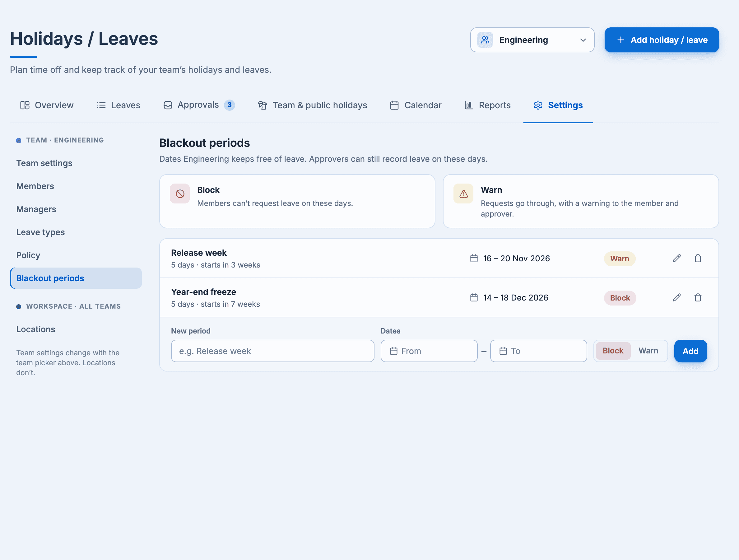Click the Warn badge on Release week

pyautogui.click(x=620, y=259)
